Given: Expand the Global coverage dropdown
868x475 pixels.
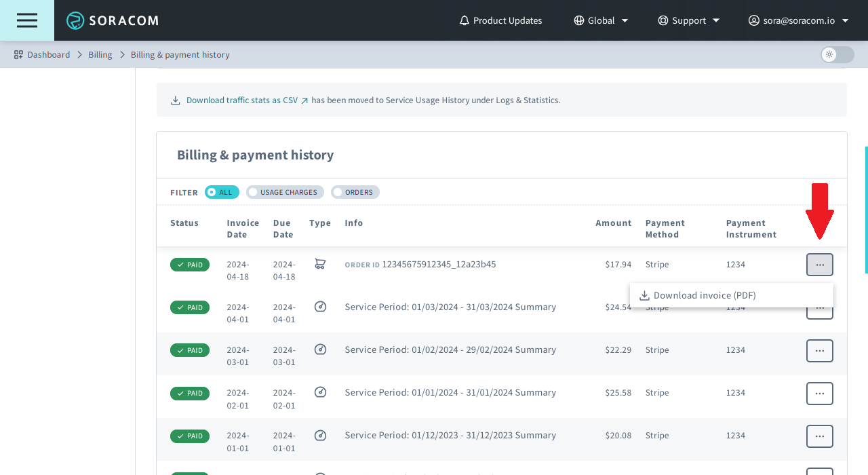Looking at the screenshot, I should coord(601,20).
